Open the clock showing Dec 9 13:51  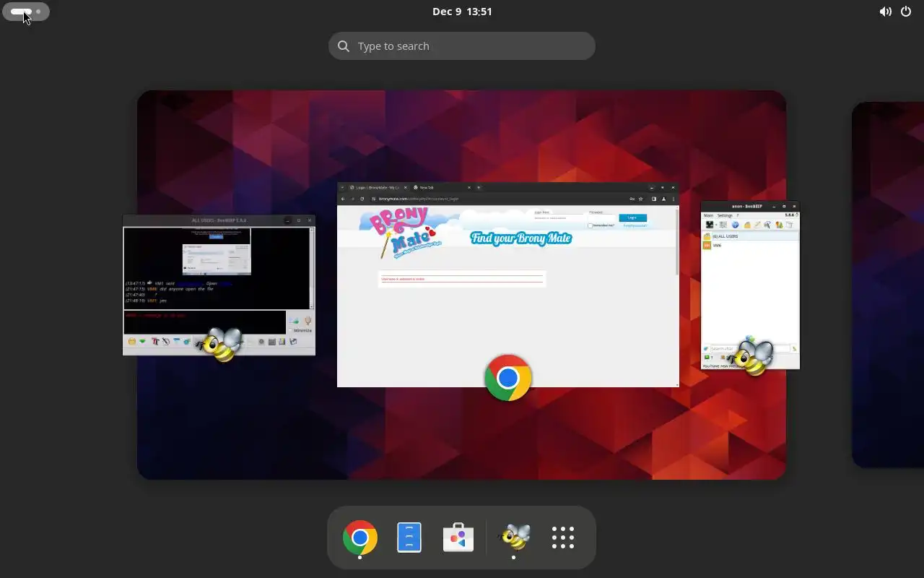pyautogui.click(x=462, y=12)
